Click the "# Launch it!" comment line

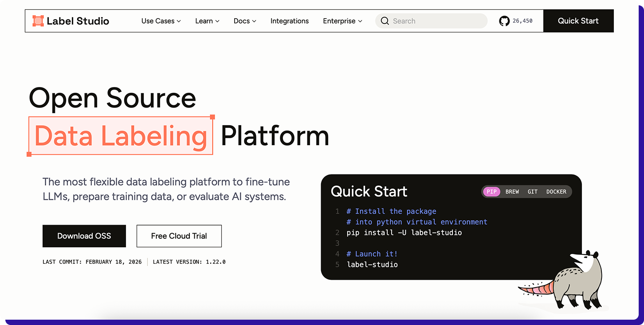[372, 254]
